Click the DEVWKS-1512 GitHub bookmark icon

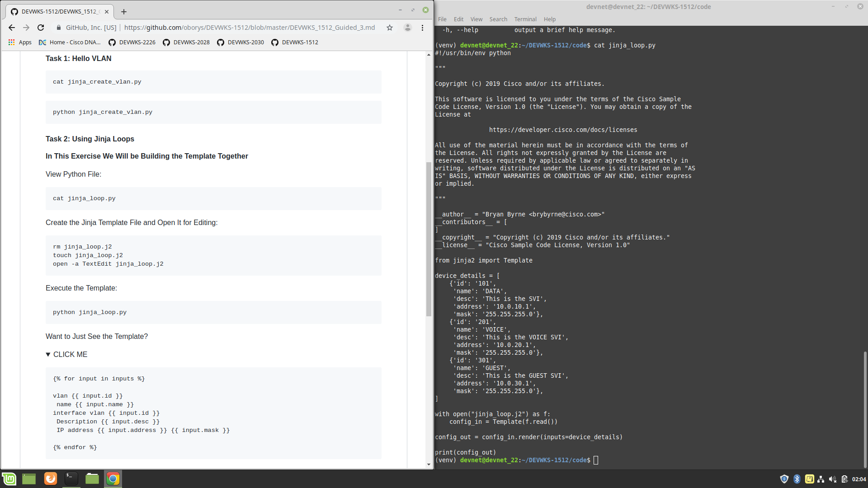point(276,42)
